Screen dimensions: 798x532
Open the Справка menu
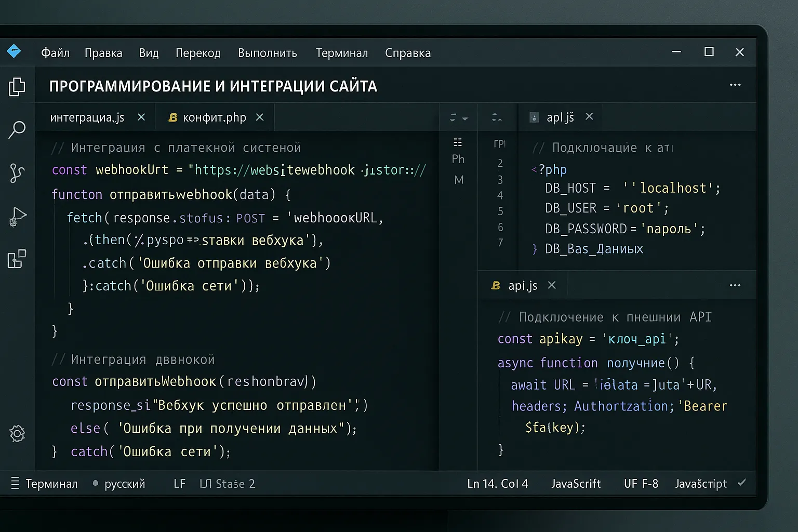[408, 52]
